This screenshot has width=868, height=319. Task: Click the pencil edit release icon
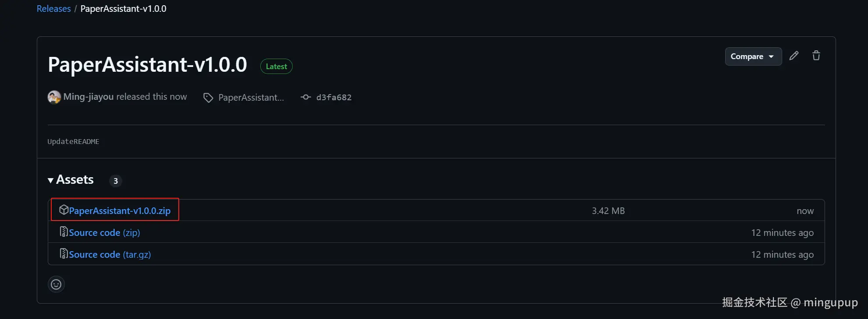point(794,56)
